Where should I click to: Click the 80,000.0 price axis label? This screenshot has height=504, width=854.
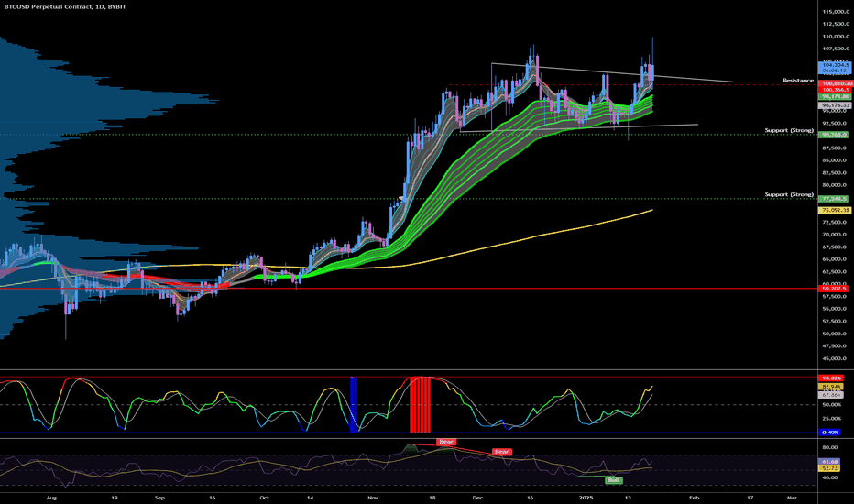(836, 185)
